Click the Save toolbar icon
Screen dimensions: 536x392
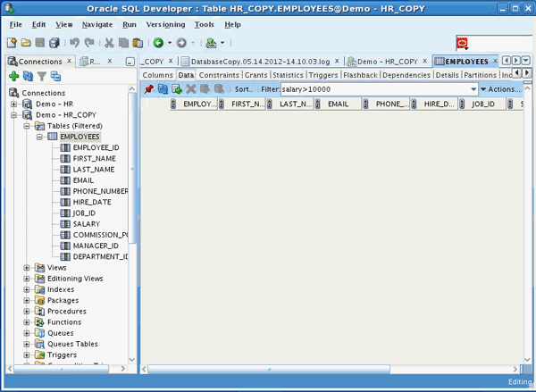tap(40, 43)
